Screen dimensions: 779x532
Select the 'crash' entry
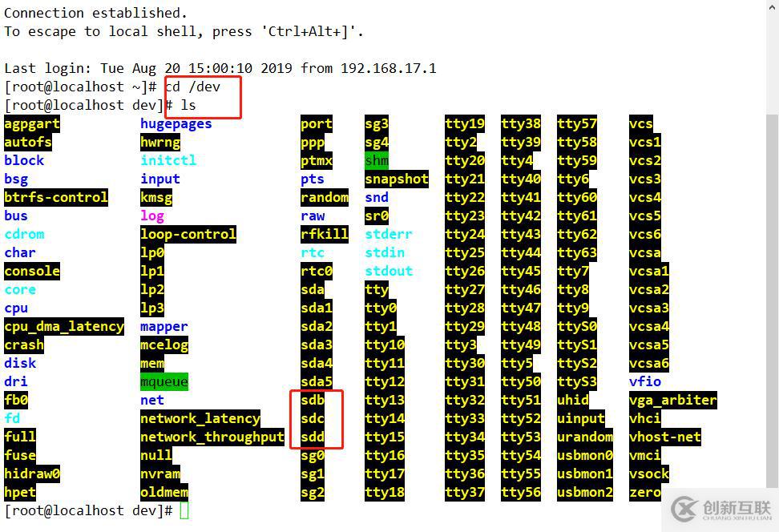point(24,345)
